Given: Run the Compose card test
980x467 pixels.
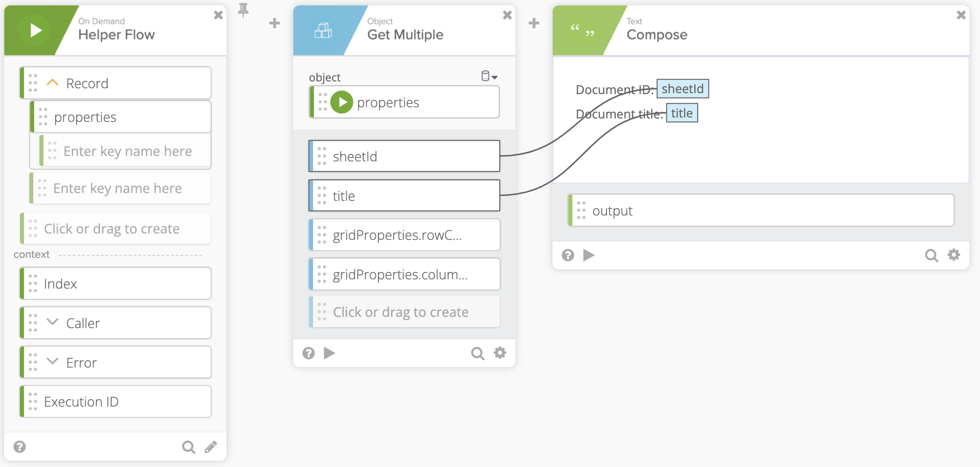Looking at the screenshot, I should coord(589,255).
